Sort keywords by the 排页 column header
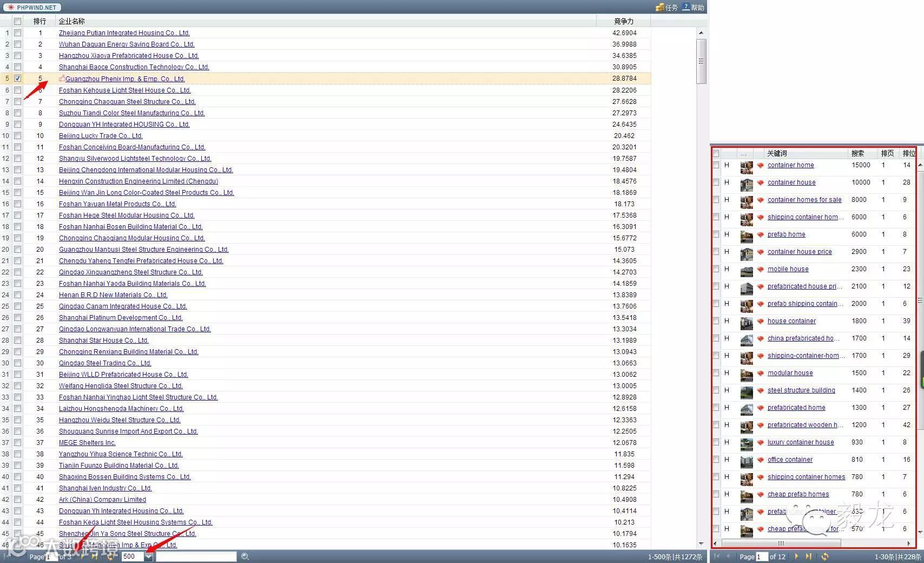Viewport: 924px width, 563px height. [888, 154]
